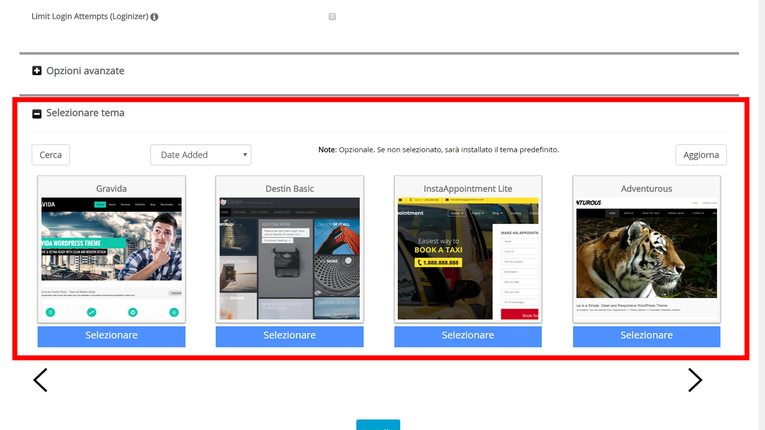Click info icon beside Limit Login Attempts

point(154,17)
